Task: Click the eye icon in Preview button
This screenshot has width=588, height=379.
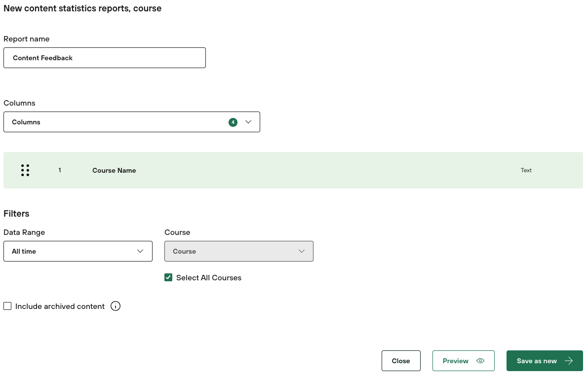Action: click(x=480, y=361)
